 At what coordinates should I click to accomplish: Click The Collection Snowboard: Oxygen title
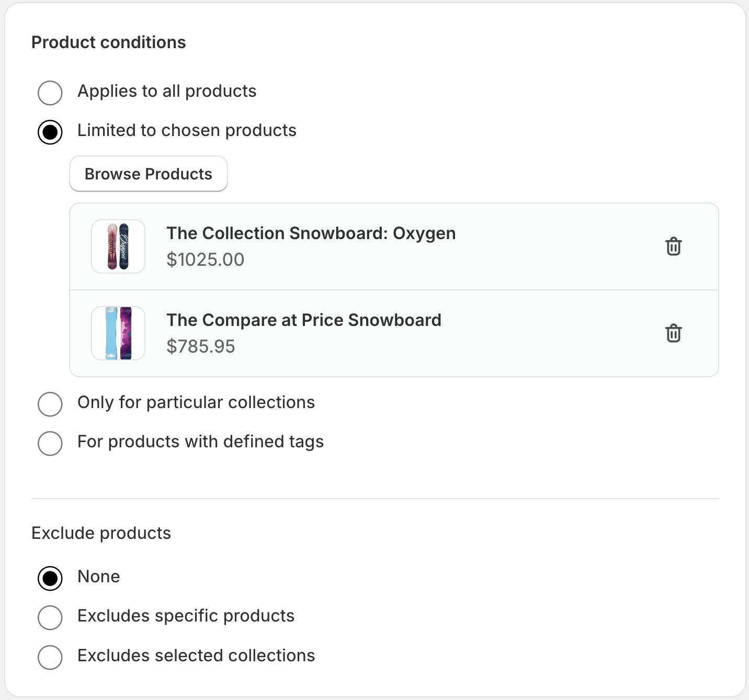point(311,233)
